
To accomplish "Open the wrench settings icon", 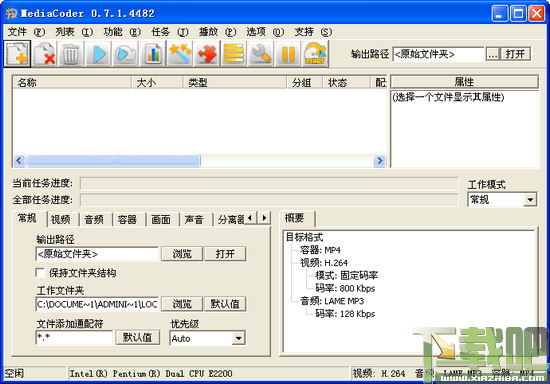I will (261, 54).
